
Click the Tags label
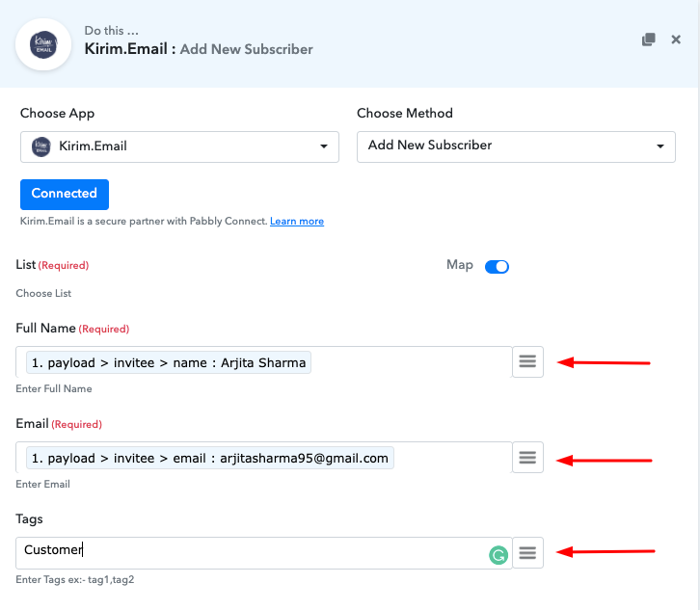click(x=30, y=519)
